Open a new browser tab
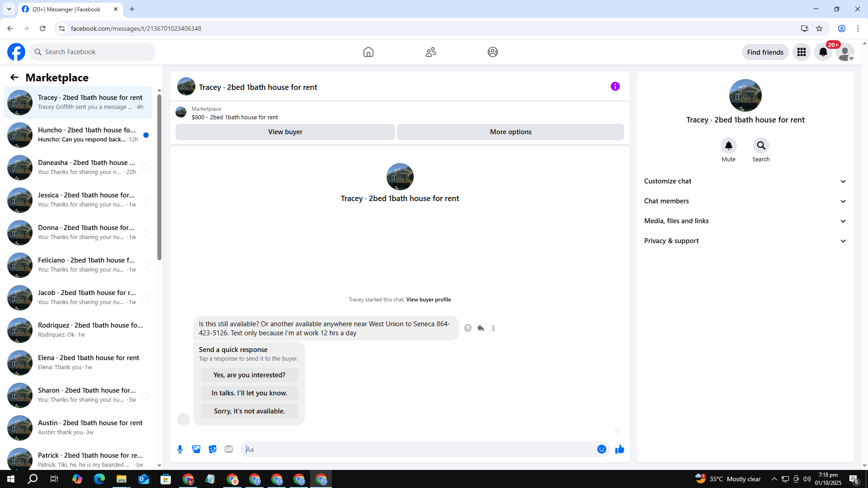The height and width of the screenshot is (488, 868). click(x=132, y=9)
